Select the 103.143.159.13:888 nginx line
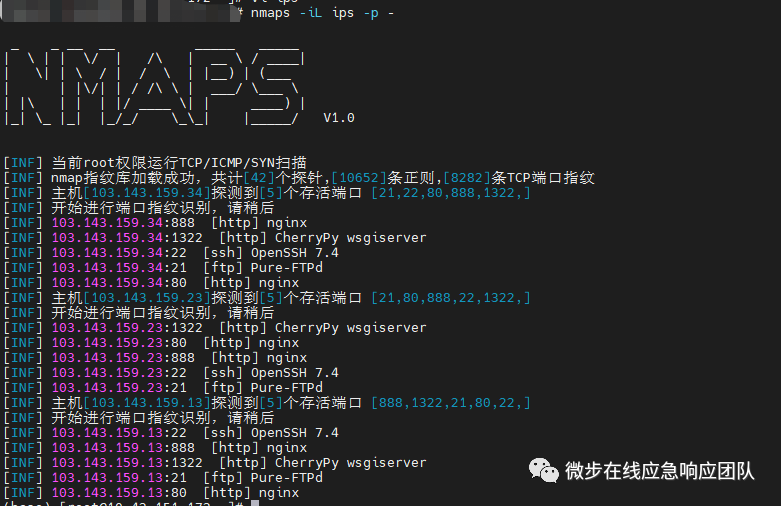Viewport: 781px width, 506px height. [155, 447]
